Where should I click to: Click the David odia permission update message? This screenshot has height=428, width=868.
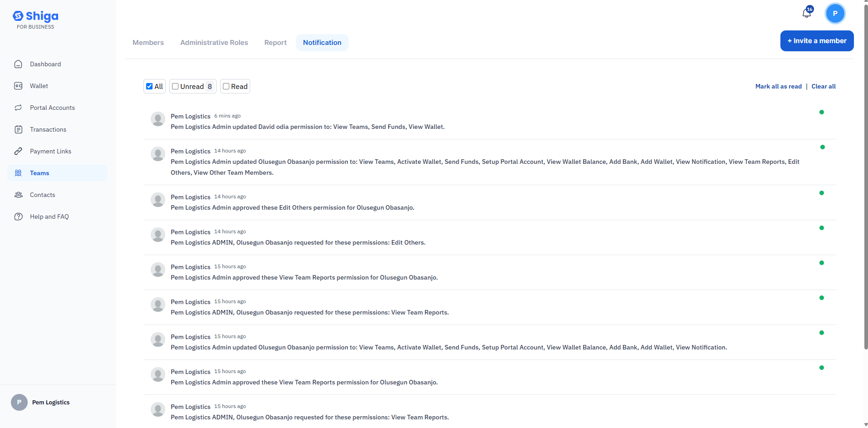coord(308,127)
